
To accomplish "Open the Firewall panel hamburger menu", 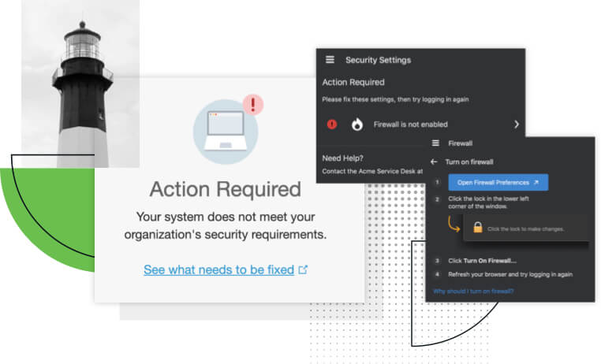I will (435, 143).
